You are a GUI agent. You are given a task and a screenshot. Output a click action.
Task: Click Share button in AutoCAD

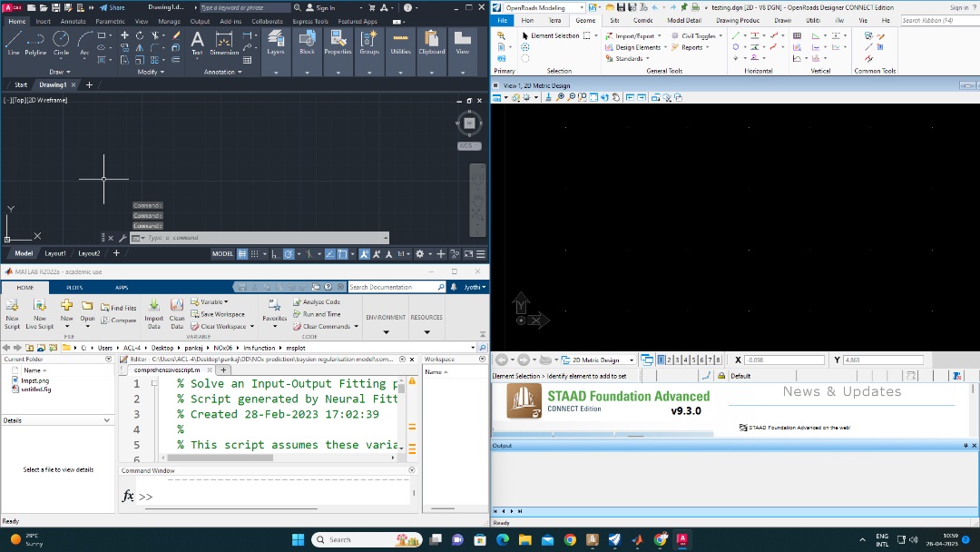click(113, 7)
